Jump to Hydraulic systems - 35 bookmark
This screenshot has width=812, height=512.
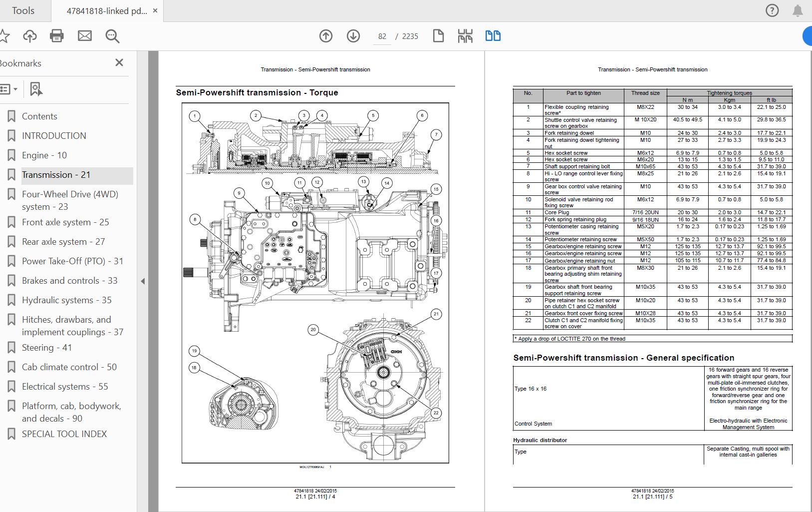(x=66, y=300)
